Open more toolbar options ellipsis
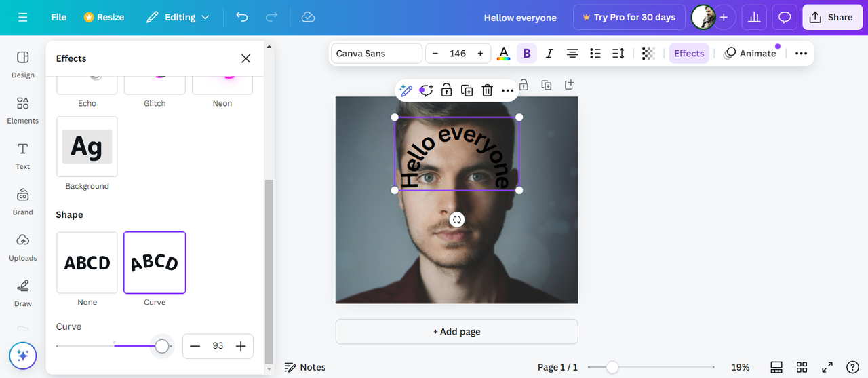 (801, 54)
